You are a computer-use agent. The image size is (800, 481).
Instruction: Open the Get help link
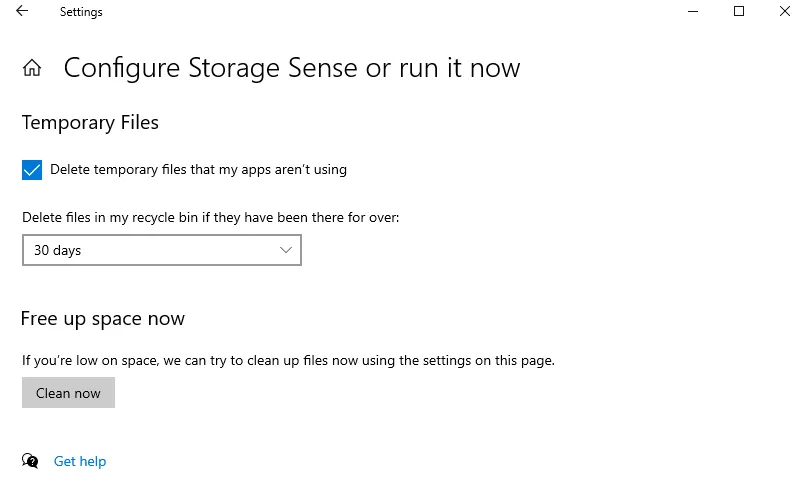click(x=80, y=461)
